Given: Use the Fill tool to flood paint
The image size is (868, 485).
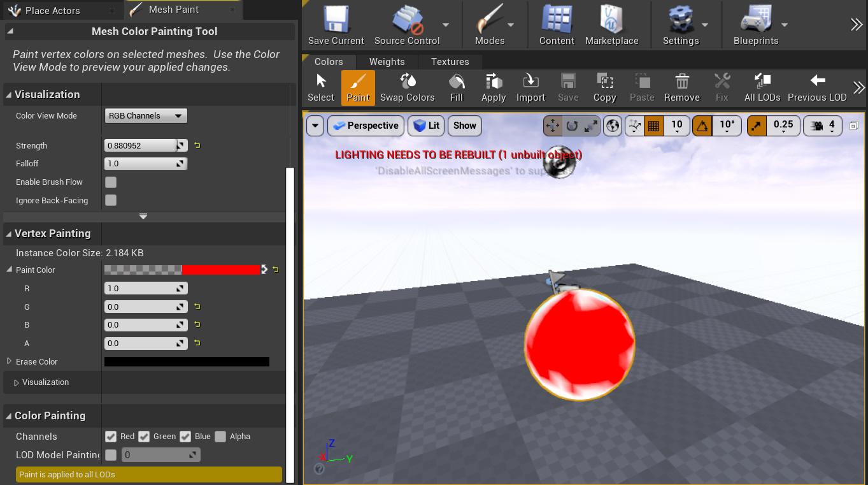Looking at the screenshot, I should click(456, 88).
